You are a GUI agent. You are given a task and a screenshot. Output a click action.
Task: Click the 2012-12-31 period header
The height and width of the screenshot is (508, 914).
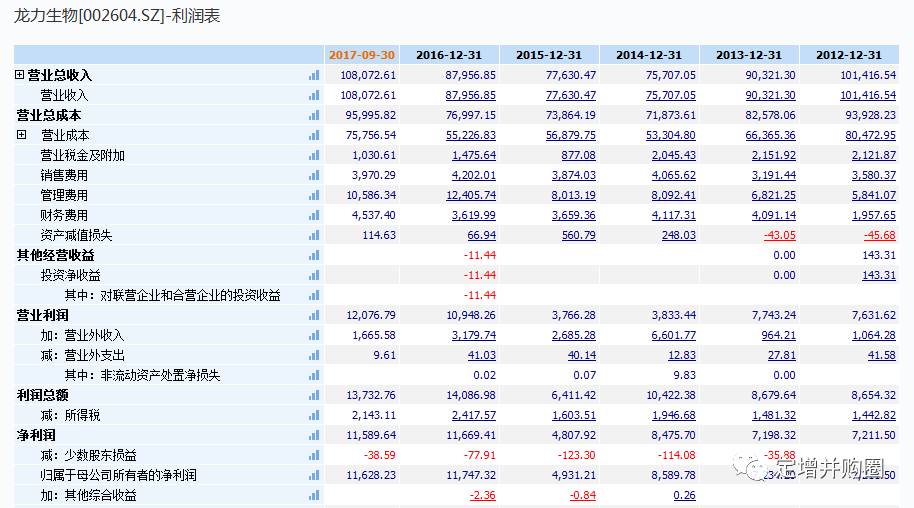(849, 55)
